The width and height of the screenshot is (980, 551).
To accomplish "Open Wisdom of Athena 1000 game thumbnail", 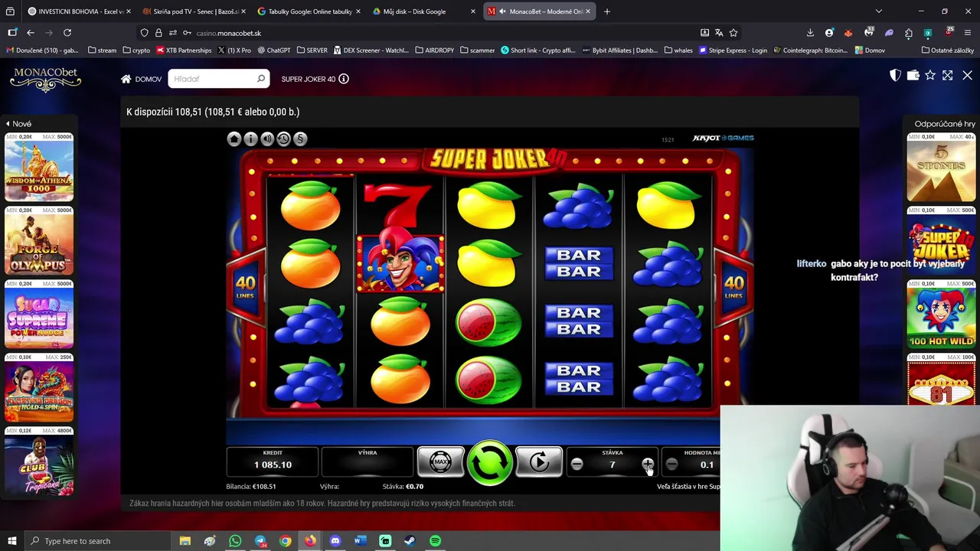I will tap(39, 167).
